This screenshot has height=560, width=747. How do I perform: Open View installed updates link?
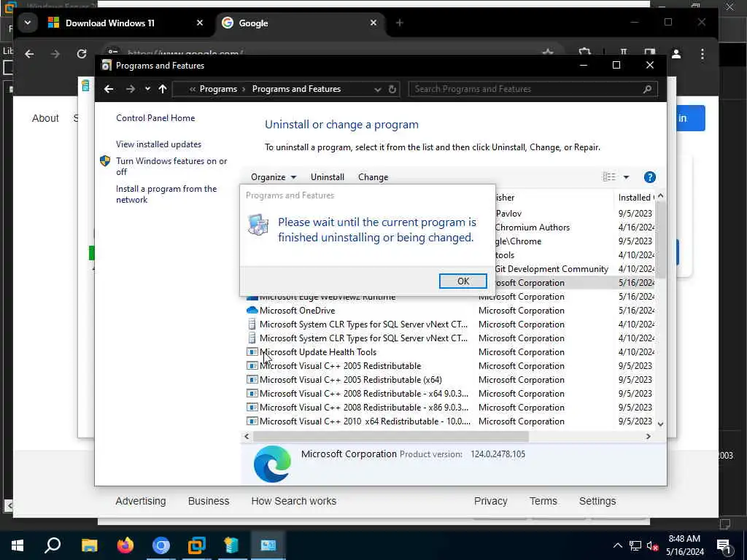point(158,144)
